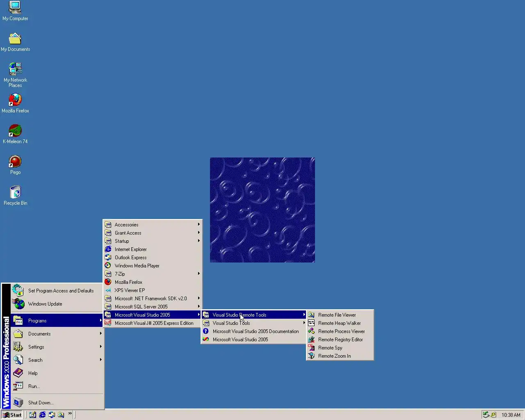This screenshot has height=420, width=525.
Task: Launch Mozilla Firefox from the desktop shortcut
Action: tap(15, 103)
